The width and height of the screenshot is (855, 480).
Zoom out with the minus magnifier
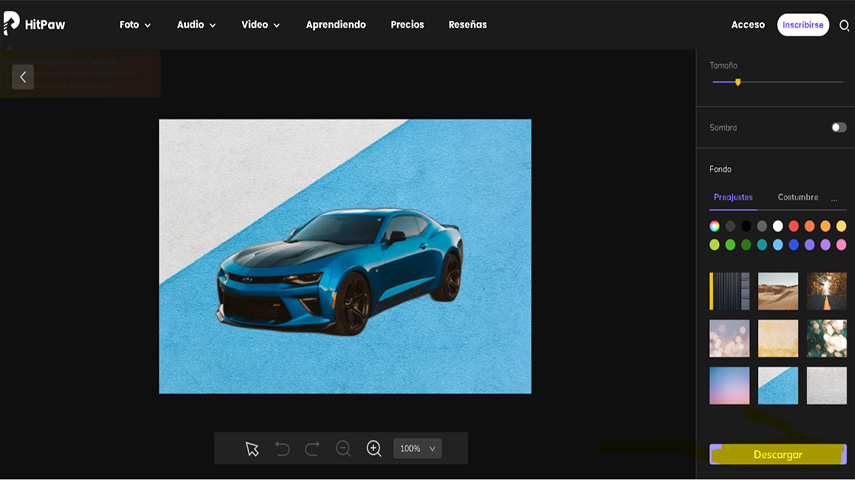pyautogui.click(x=343, y=449)
